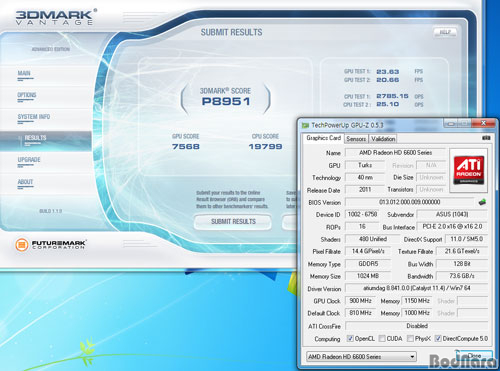Click the Device ID value 1002 - 6758
Image resolution: width=500 pixels, height=371 pixels.
pyautogui.click(x=362, y=214)
